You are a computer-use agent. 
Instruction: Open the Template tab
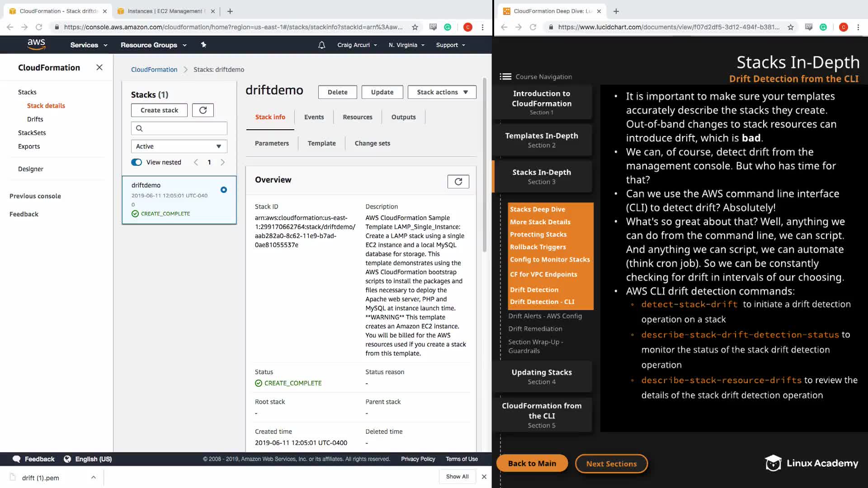point(321,143)
